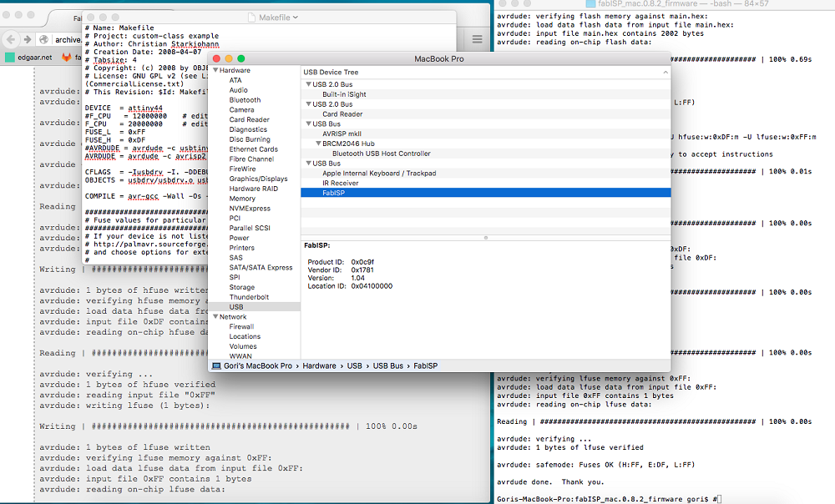Select Volumes under Network

pos(243,346)
